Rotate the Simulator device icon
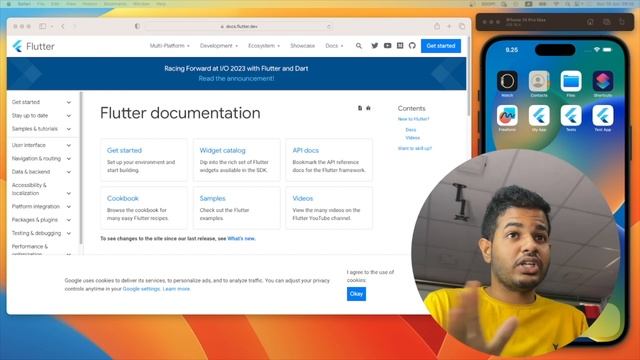 coord(622,22)
